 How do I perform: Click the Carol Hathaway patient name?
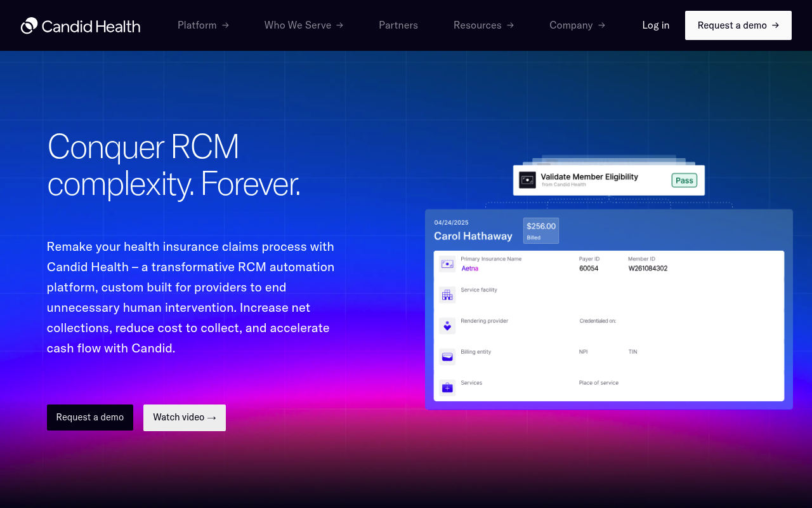pyautogui.click(x=473, y=236)
